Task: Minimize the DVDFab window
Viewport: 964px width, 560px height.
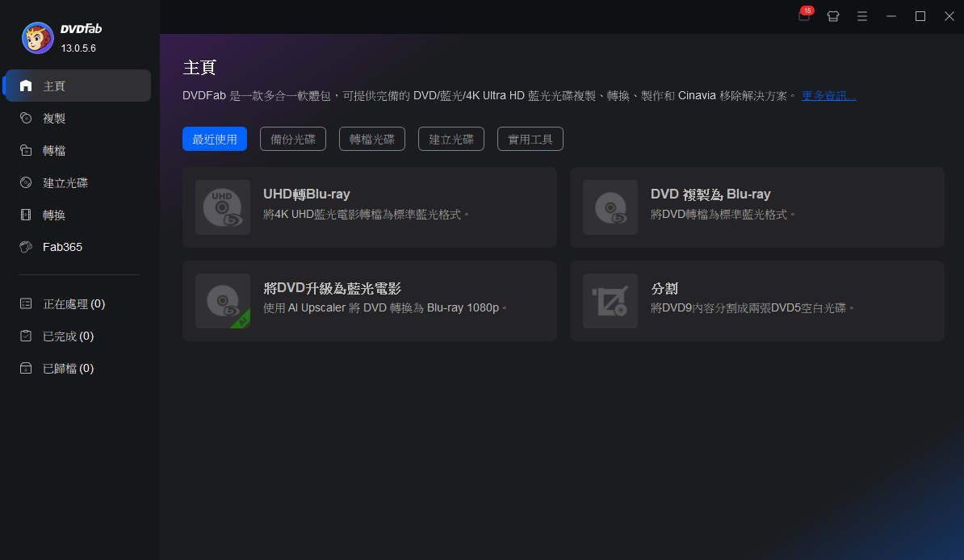Action: click(x=891, y=17)
